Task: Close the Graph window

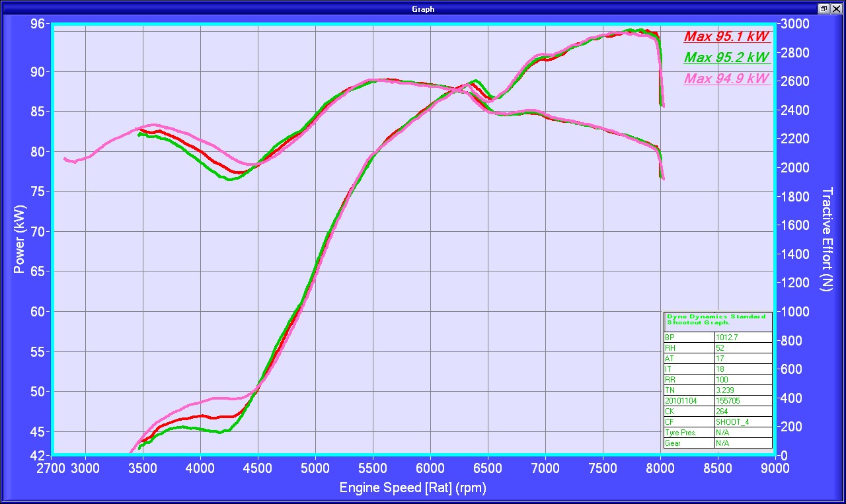Action: (x=836, y=9)
